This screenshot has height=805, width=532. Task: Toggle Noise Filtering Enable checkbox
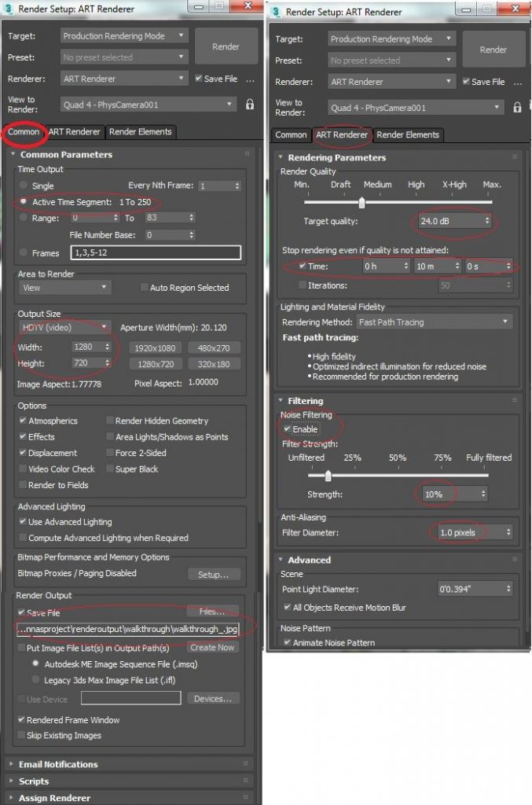(x=287, y=430)
